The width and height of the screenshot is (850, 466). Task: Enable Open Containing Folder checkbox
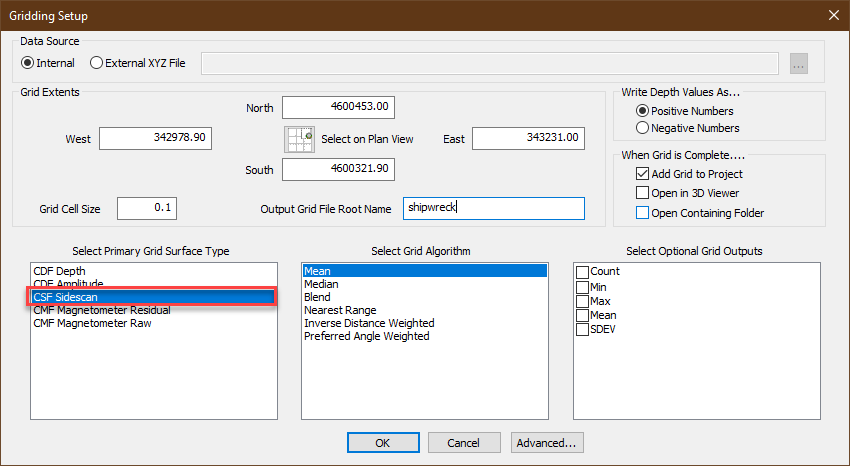pyautogui.click(x=642, y=212)
